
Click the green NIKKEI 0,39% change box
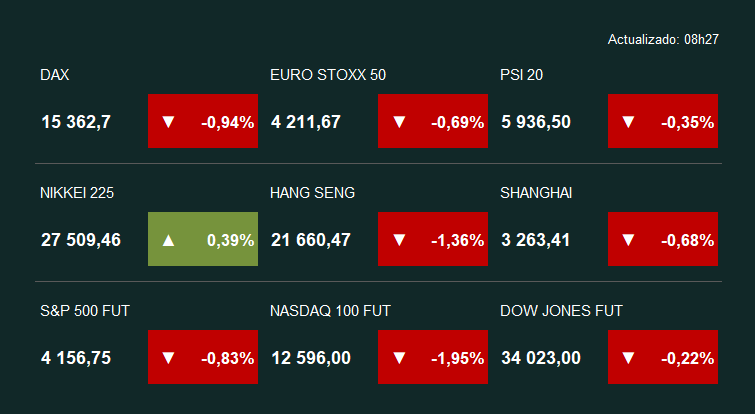coord(203,240)
